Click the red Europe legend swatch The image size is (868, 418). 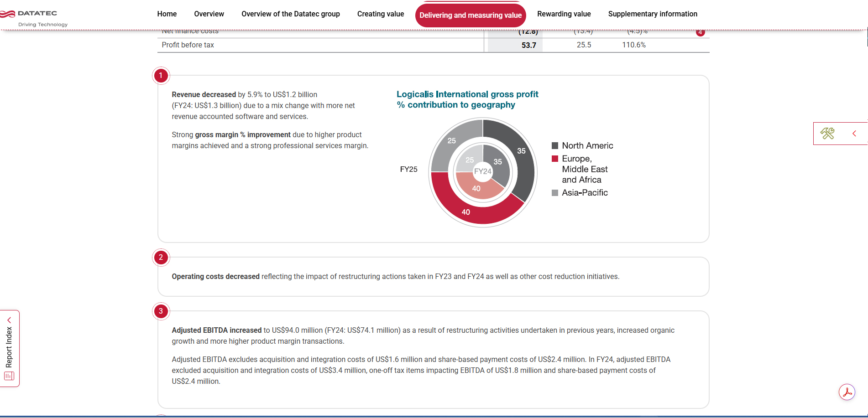(x=555, y=159)
